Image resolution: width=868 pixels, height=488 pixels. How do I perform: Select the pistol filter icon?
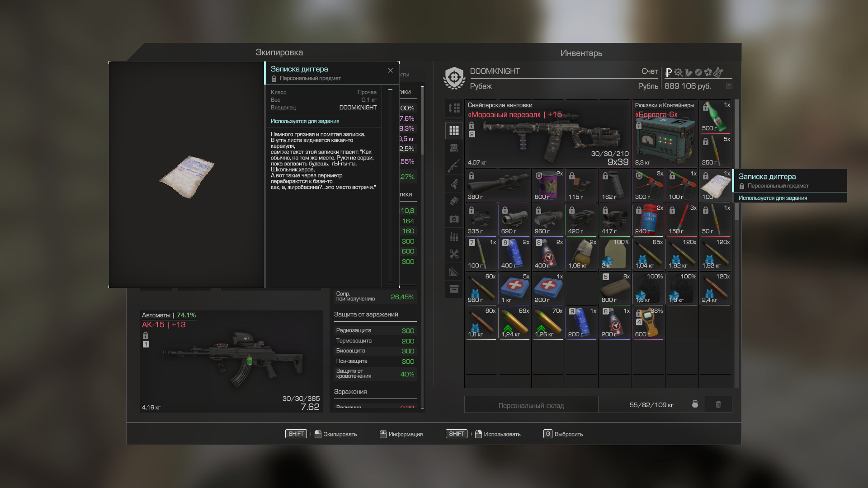454,183
